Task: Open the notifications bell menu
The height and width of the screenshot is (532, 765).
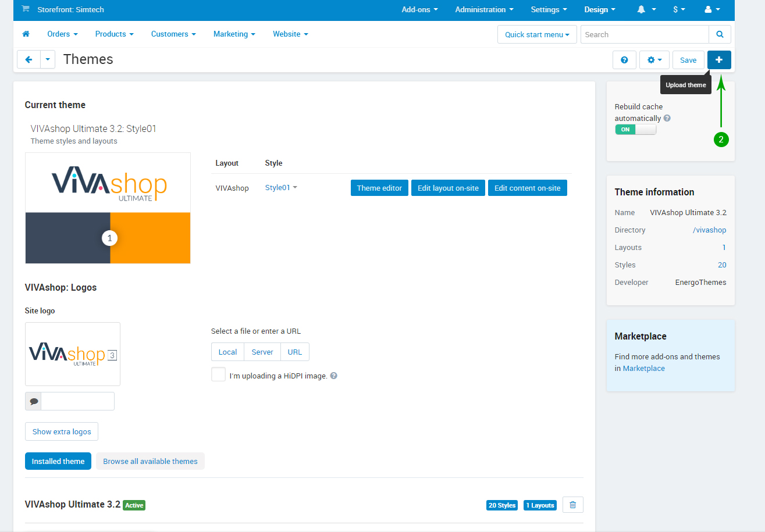Action: tap(646, 10)
